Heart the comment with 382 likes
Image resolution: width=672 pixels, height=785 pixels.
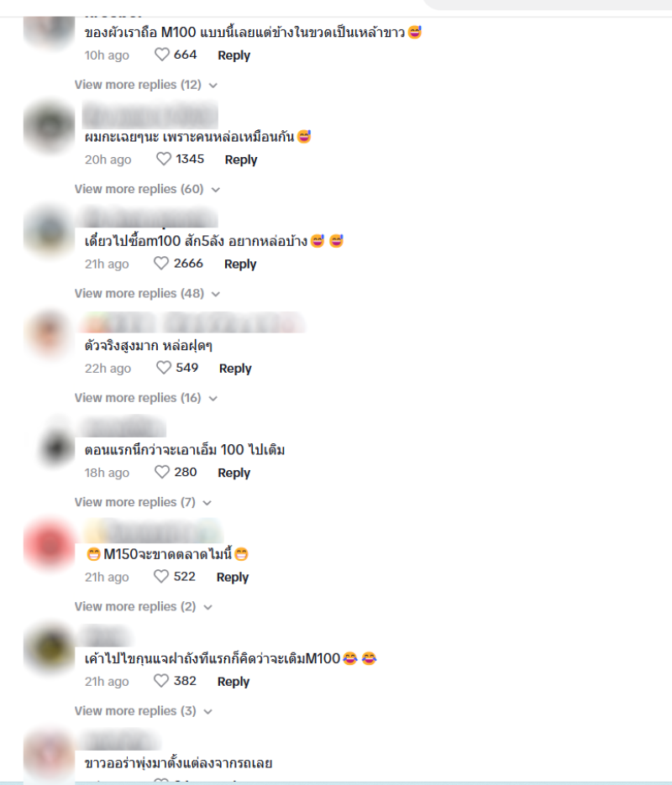pyautogui.click(x=161, y=681)
